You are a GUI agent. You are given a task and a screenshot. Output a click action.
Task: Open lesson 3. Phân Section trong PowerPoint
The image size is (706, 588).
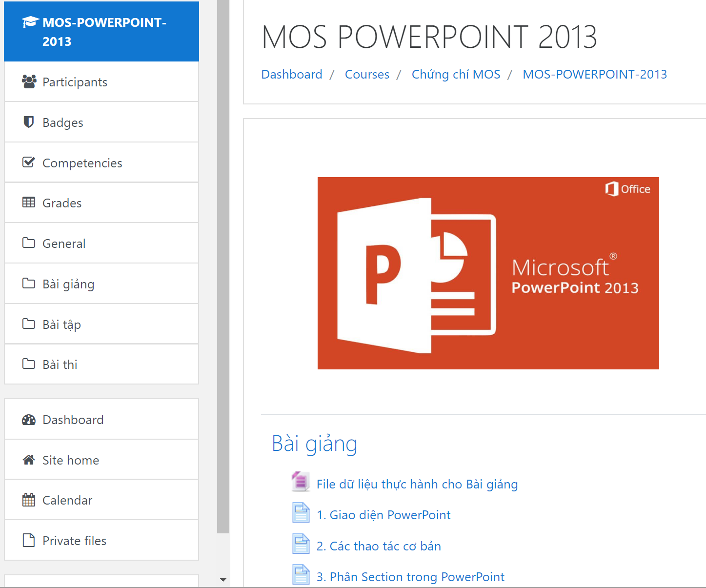[x=410, y=577]
